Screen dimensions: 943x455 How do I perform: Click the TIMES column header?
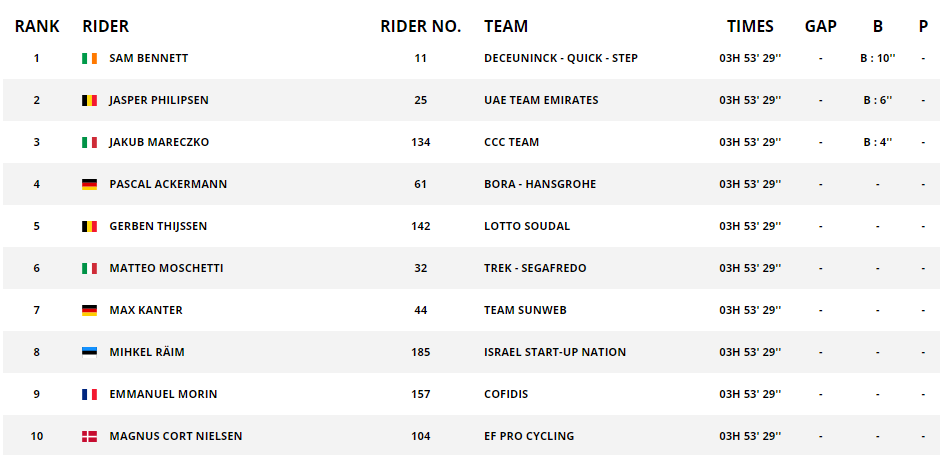750,26
